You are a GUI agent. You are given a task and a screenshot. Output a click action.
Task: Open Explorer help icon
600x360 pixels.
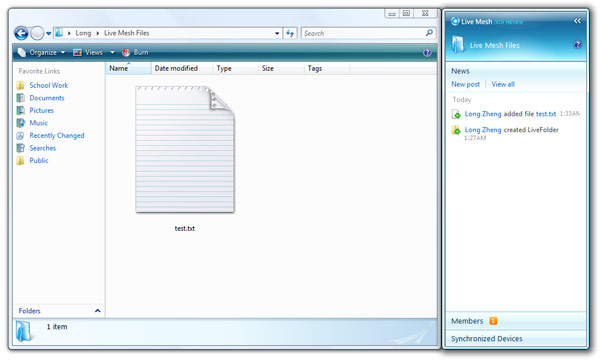pyautogui.click(x=427, y=53)
